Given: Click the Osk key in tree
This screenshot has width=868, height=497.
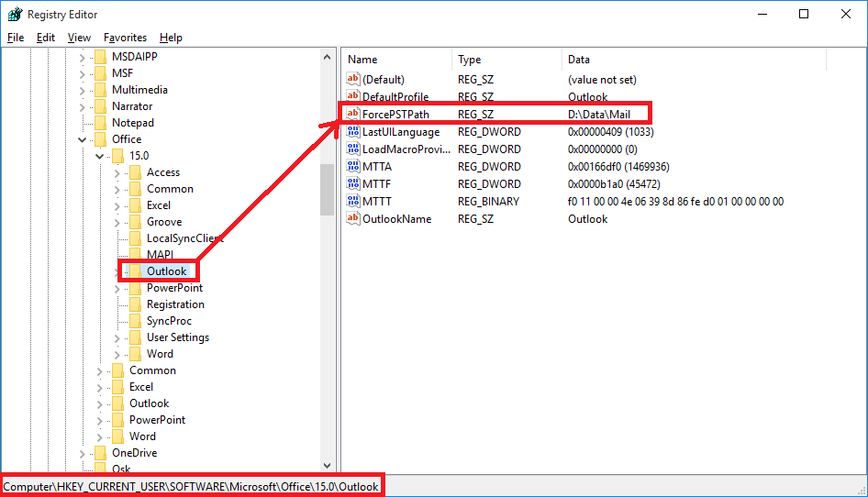Looking at the screenshot, I should click(121, 469).
